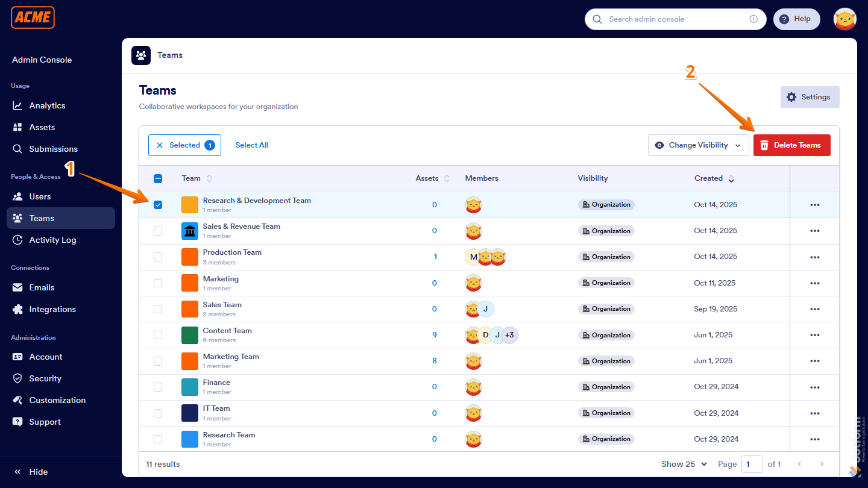This screenshot has height=488, width=868.
Task: Open Submissions in the sidebar
Action: coord(61,149)
